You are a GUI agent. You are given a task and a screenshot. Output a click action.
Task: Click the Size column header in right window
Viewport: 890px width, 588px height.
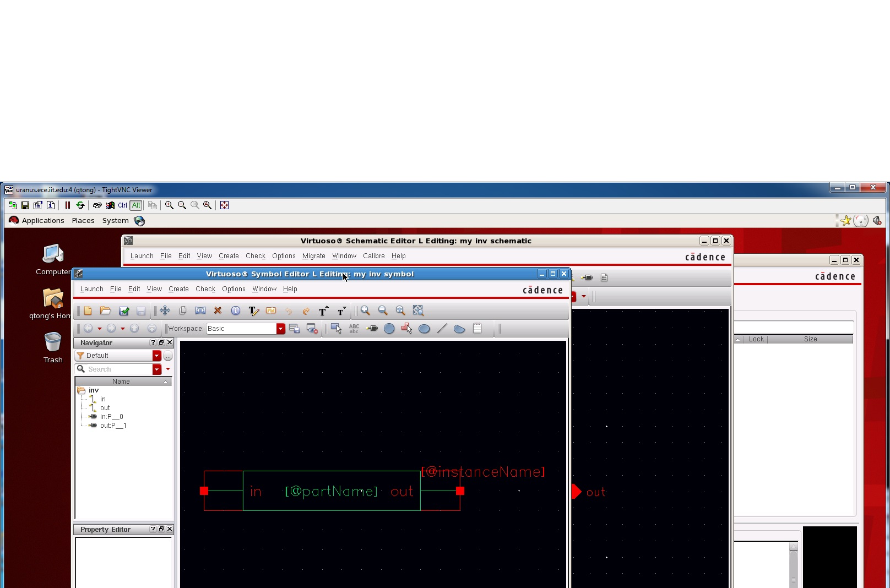click(810, 339)
